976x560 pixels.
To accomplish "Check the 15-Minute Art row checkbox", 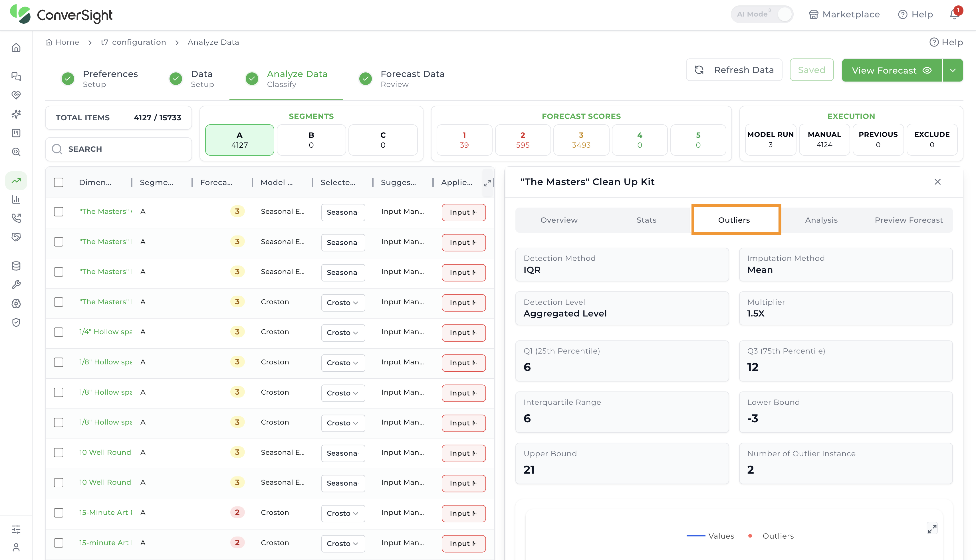I will (59, 513).
